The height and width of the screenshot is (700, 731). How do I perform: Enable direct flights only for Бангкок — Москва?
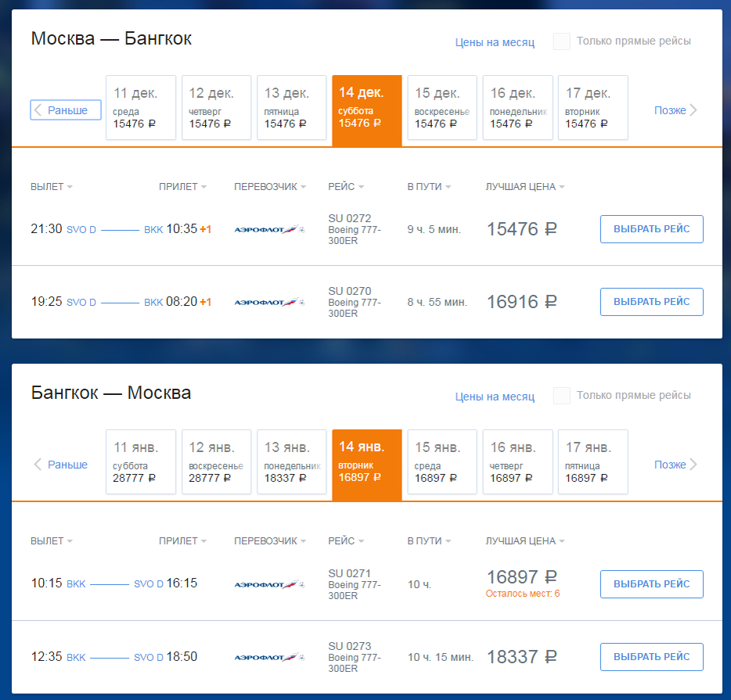[562, 396]
